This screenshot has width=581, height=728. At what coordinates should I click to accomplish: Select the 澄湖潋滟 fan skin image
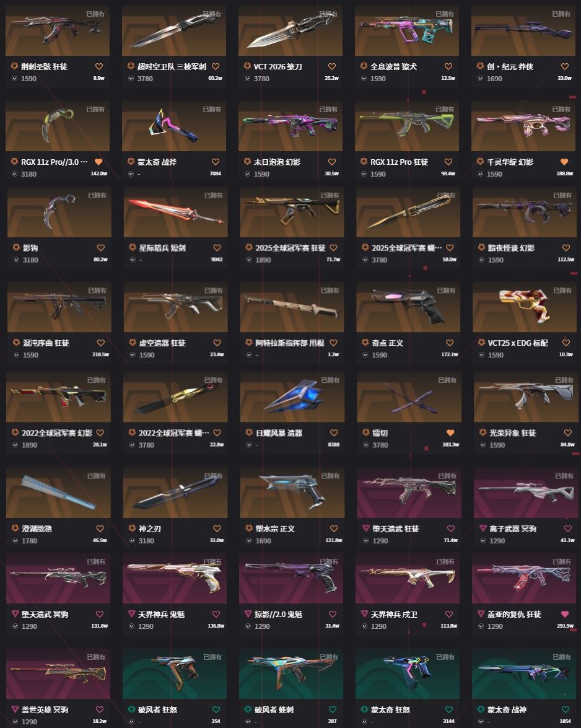tap(58, 493)
